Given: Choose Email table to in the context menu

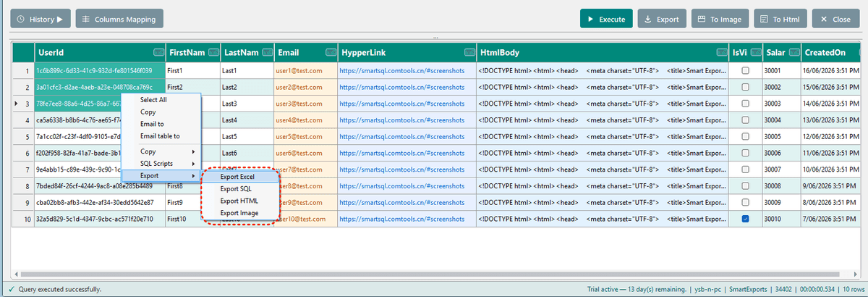Looking at the screenshot, I should click(161, 135).
